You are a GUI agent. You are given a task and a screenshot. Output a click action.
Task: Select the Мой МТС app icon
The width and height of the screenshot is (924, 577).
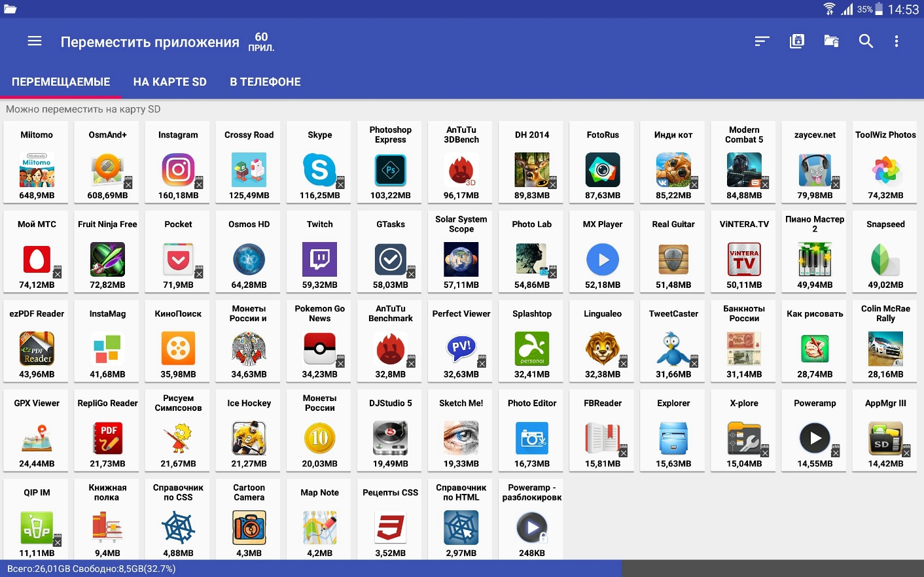37,260
